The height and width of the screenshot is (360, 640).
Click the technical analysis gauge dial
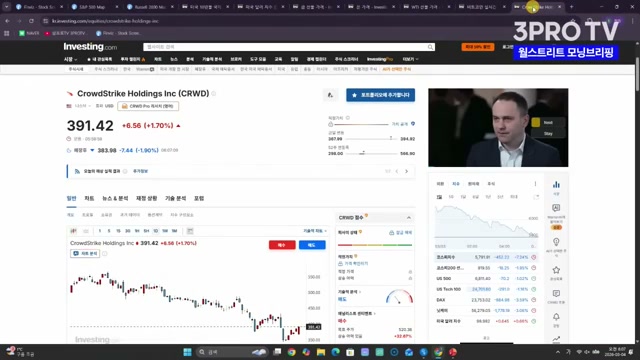[x=399, y=297]
